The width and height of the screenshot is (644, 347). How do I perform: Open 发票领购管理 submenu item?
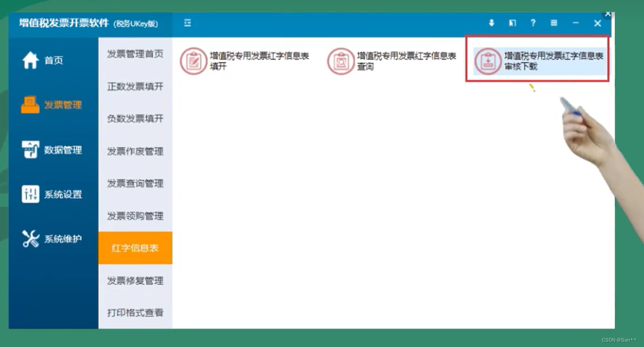point(135,216)
